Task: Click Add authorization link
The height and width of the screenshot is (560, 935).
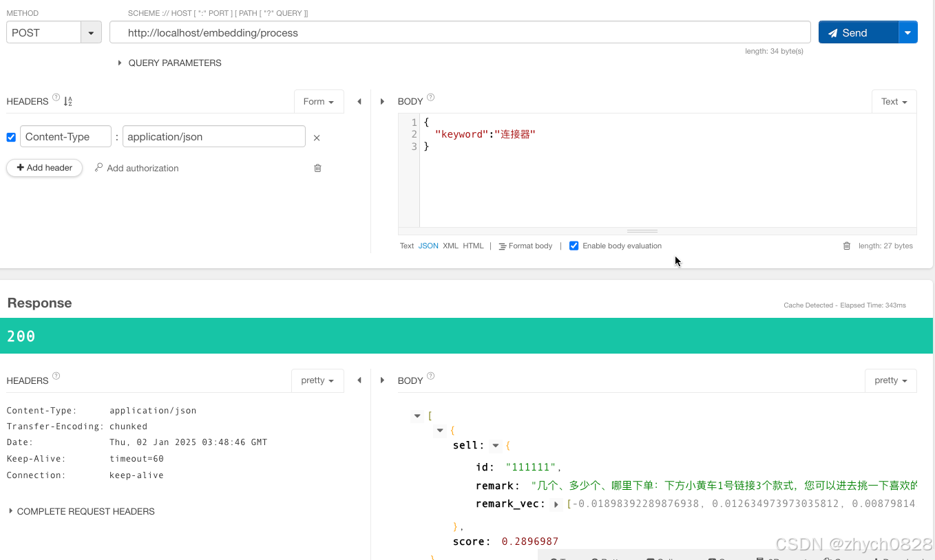Action: pos(136,168)
